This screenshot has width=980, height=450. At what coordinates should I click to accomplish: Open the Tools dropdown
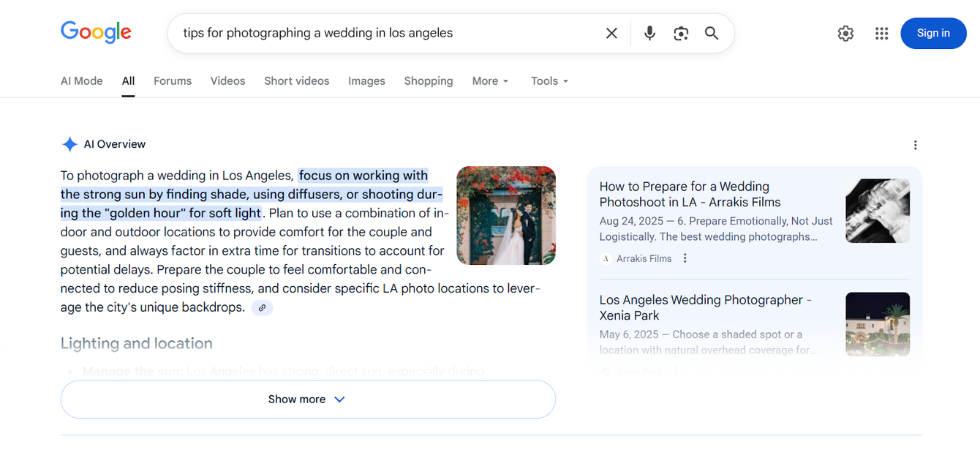point(549,81)
